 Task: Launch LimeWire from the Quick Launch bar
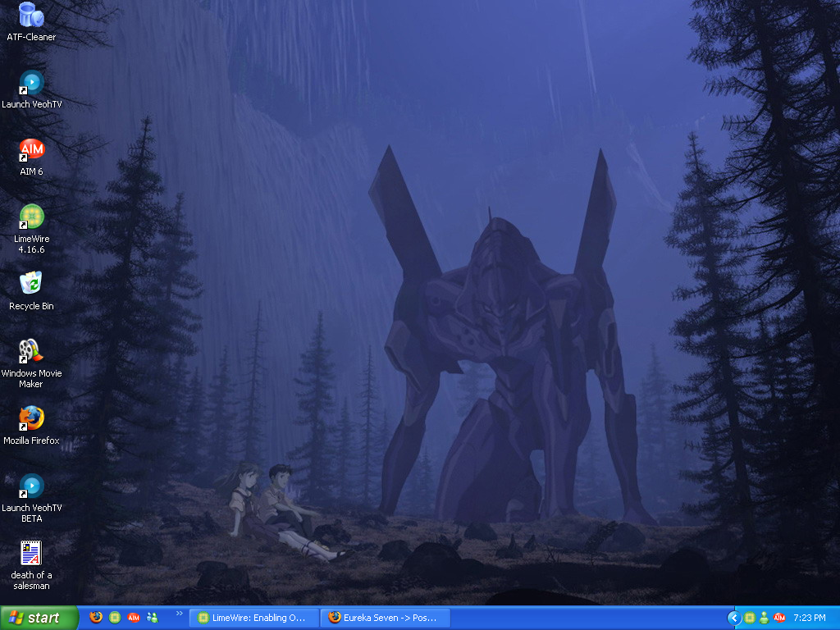115,618
